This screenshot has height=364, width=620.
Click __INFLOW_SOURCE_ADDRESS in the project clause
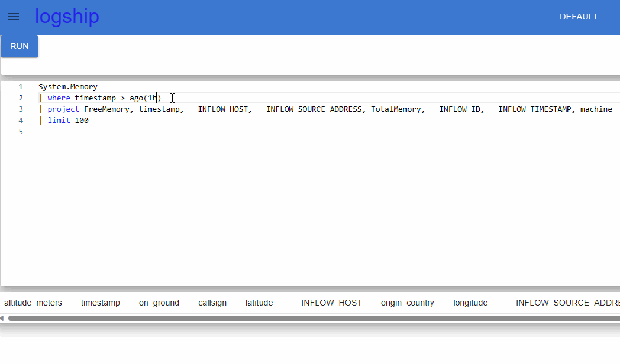point(309,109)
